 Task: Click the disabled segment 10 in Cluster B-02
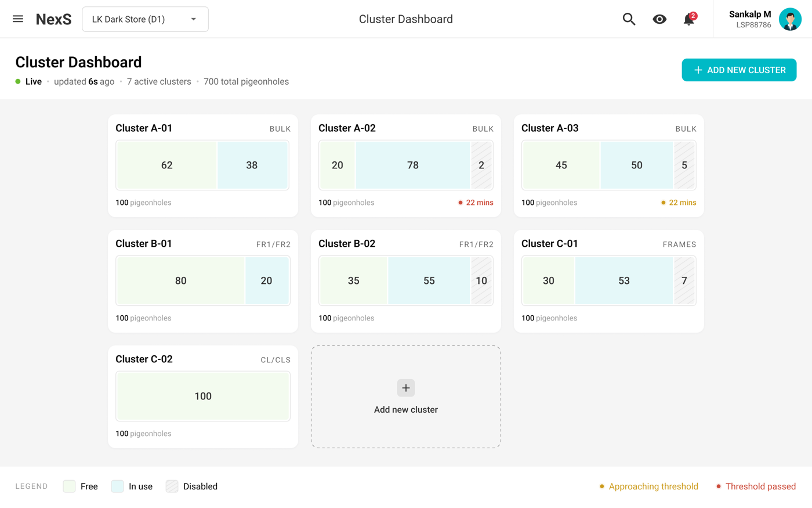(481, 280)
